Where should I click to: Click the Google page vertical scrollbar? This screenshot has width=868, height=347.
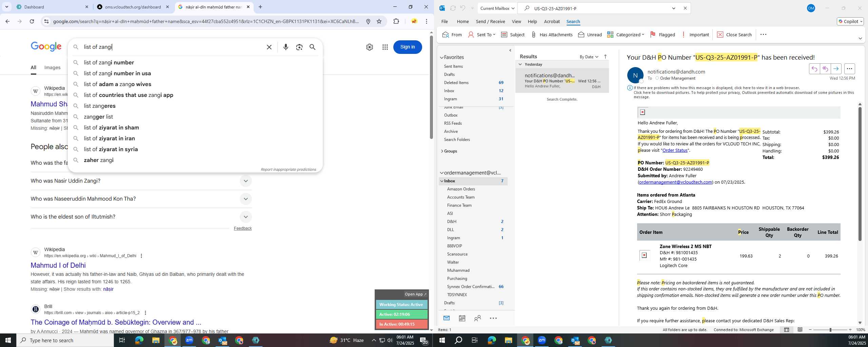pos(431,87)
